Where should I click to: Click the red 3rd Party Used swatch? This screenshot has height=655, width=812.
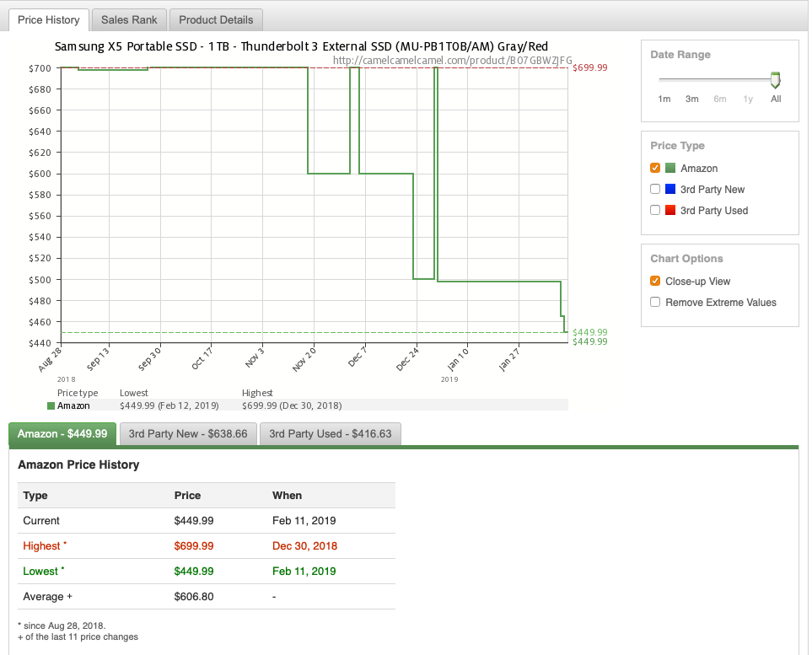(x=670, y=210)
